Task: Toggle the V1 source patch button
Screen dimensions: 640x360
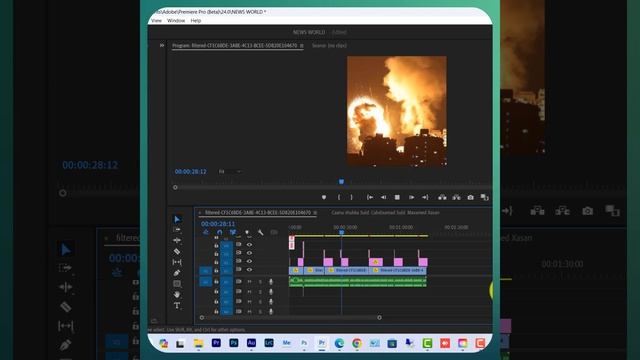Action: [x=205, y=271]
